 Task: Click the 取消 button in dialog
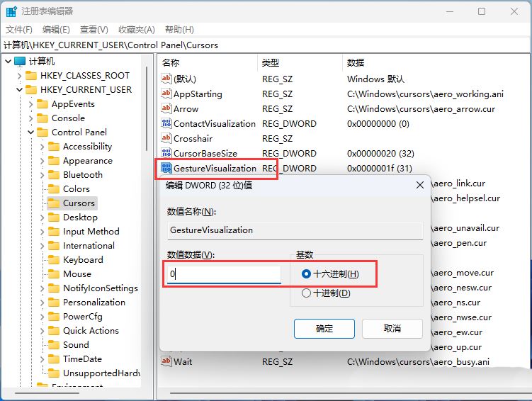click(x=392, y=328)
